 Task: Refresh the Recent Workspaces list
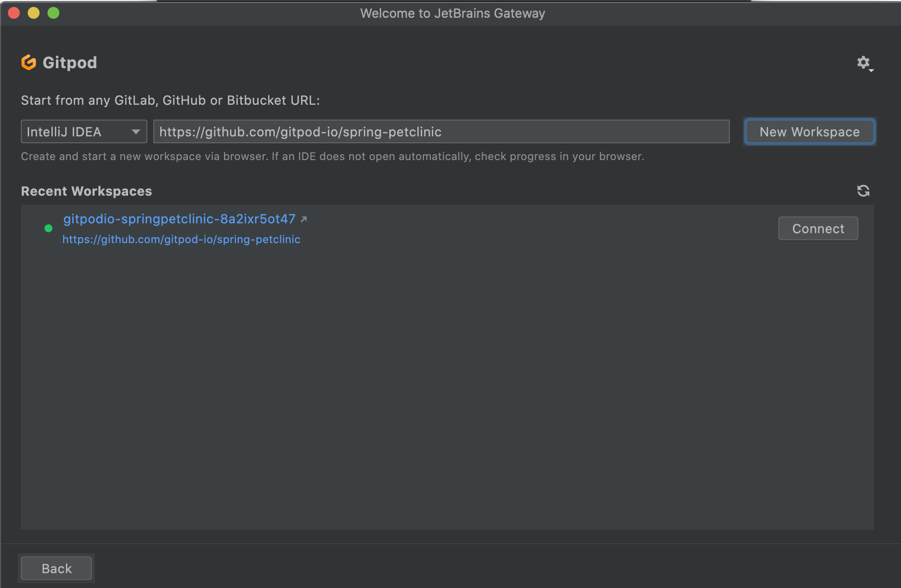pyautogui.click(x=863, y=191)
